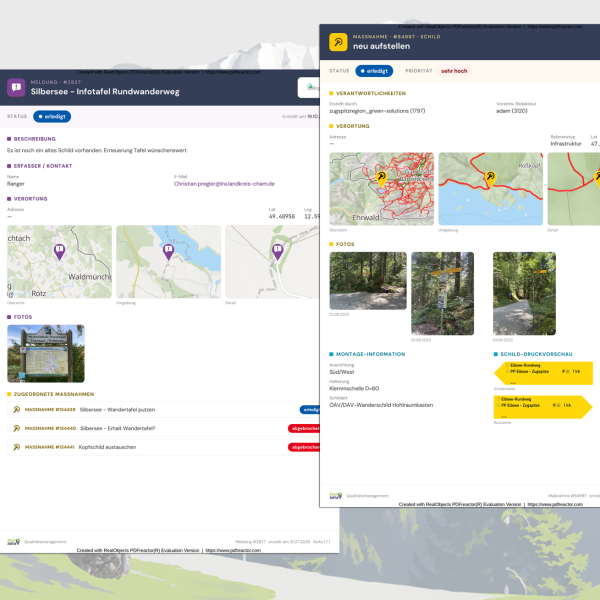Click the latitude value 49.40958
Image resolution: width=600 pixels, height=600 pixels.
(282, 217)
